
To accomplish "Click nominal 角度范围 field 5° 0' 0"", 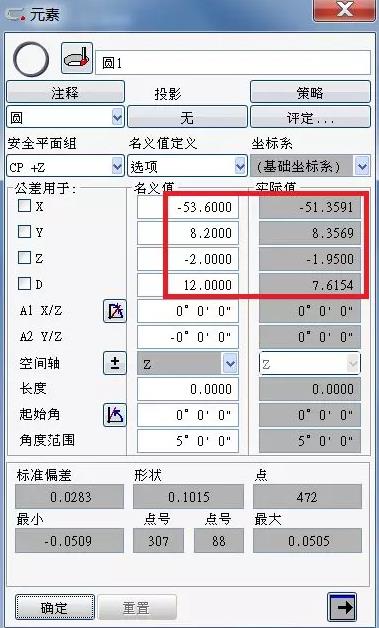I will [188, 441].
